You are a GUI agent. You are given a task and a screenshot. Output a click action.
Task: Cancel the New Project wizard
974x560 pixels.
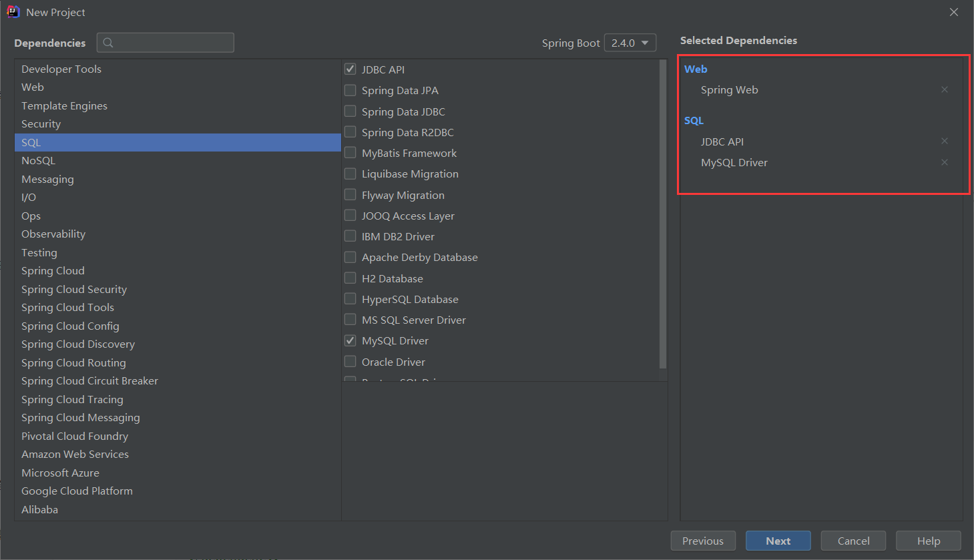click(853, 541)
